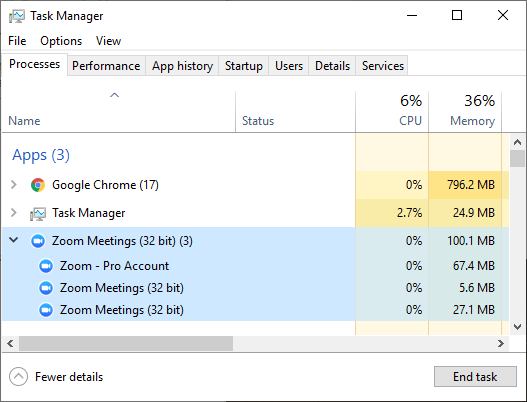
Task: Expand the Google Chrome process group
Action: tap(13, 185)
